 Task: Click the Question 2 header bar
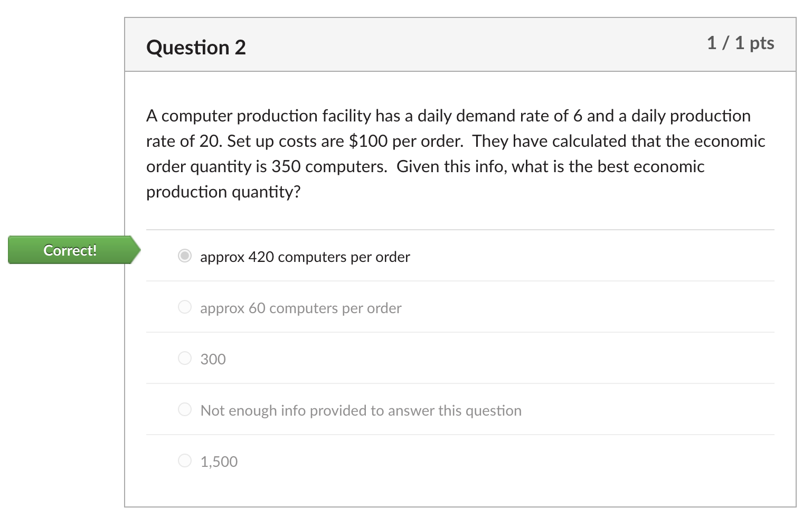459,45
